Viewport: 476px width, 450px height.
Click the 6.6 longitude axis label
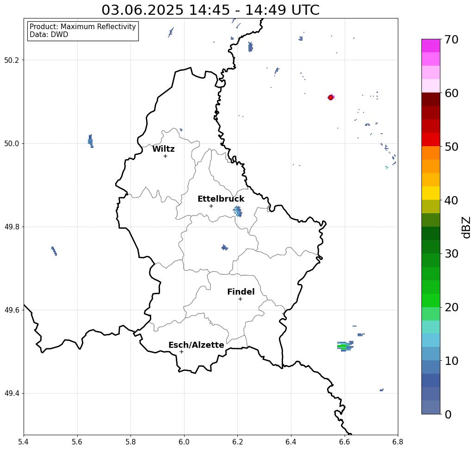pos(344,442)
